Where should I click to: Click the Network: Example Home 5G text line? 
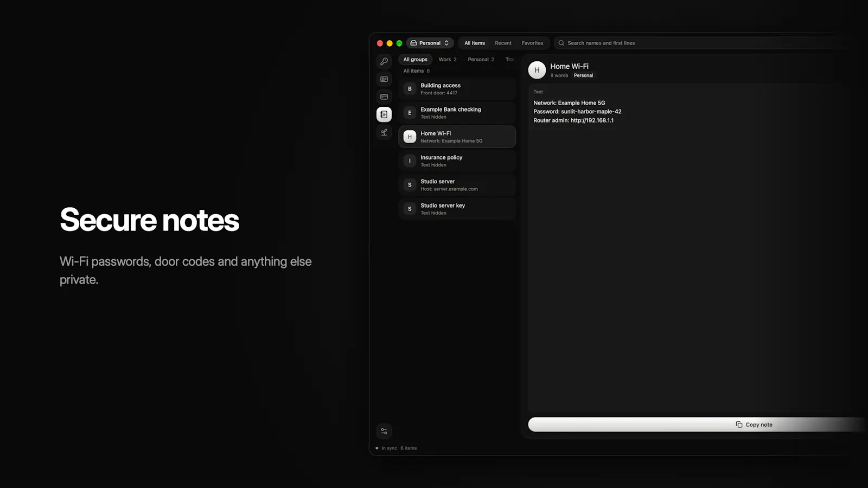569,103
